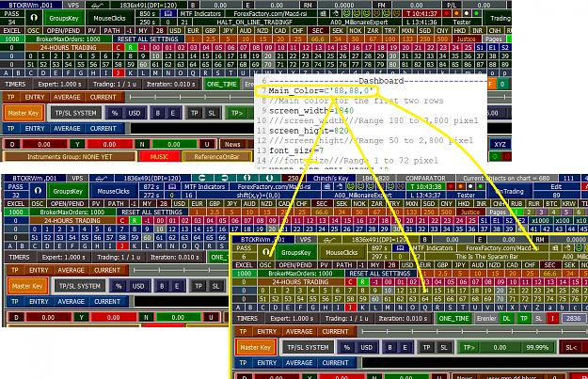Toggle B button beside TP/SL SYSTEM in top dashboard
This screenshot has width=588, height=379.
point(157,113)
